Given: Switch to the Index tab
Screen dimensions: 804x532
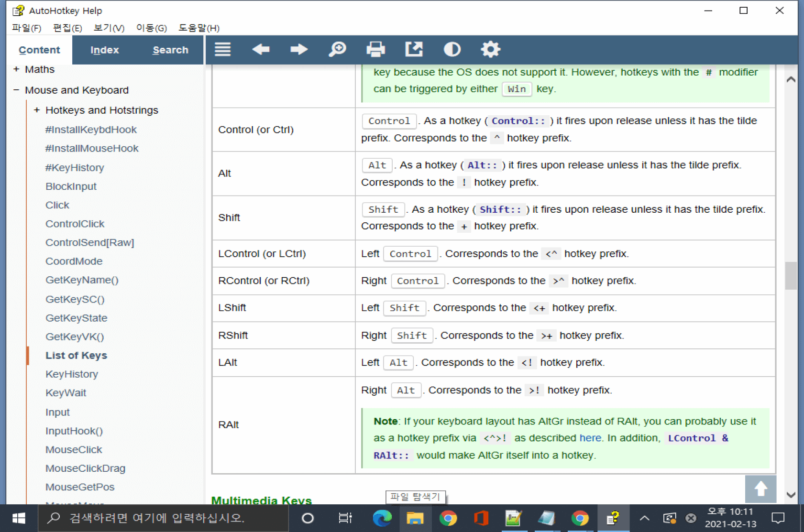Looking at the screenshot, I should [104, 50].
